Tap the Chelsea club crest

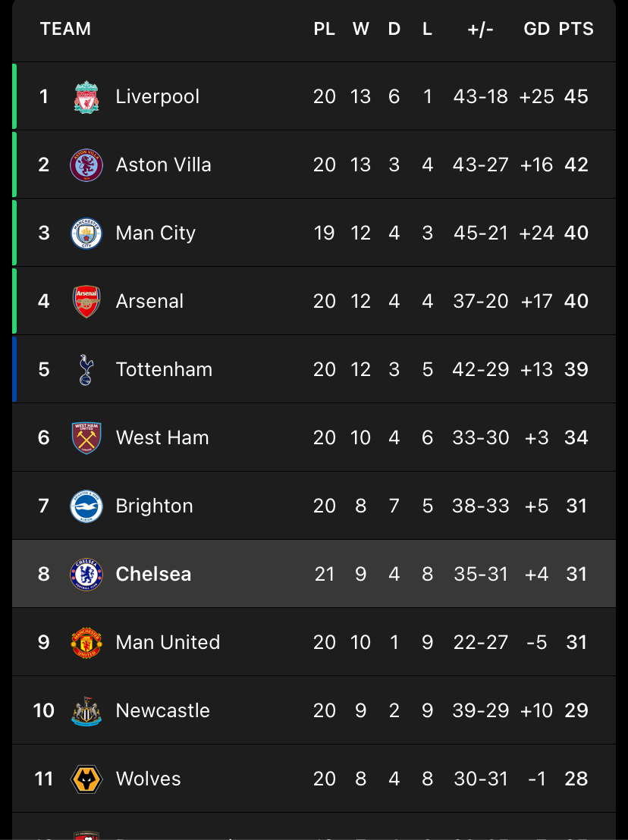click(x=86, y=575)
